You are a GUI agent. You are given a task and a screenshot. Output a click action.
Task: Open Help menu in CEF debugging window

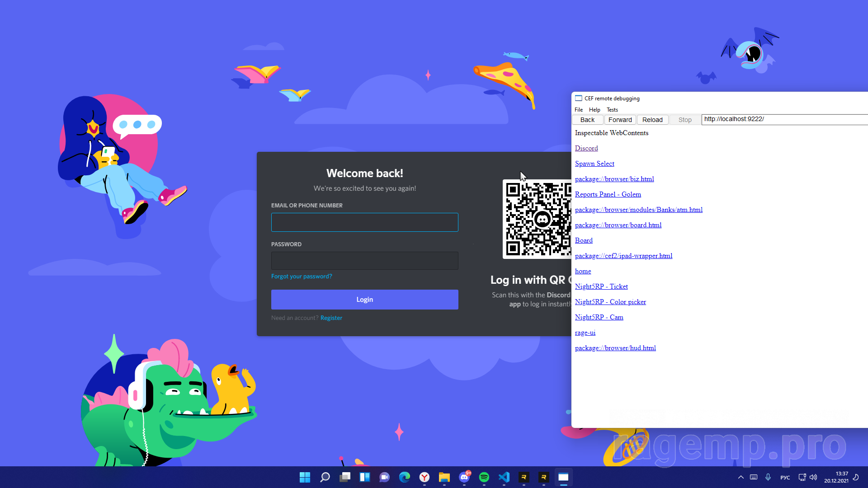[594, 110]
